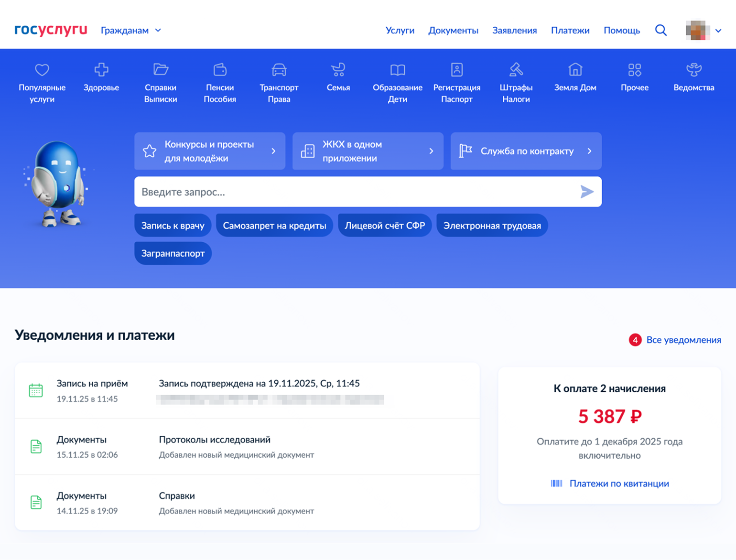Click the Электронная трудовая button
This screenshot has width=736, height=560.
pos(492,226)
